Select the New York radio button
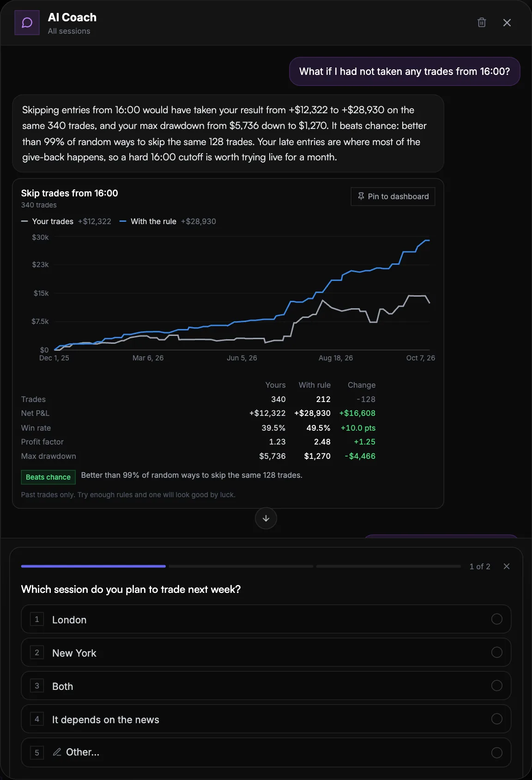The width and height of the screenshot is (532, 780). [x=497, y=652]
